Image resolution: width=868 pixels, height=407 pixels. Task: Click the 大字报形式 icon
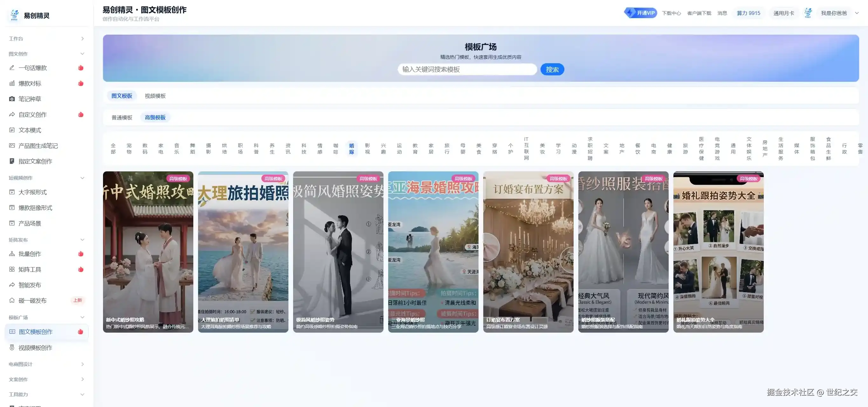(x=12, y=192)
